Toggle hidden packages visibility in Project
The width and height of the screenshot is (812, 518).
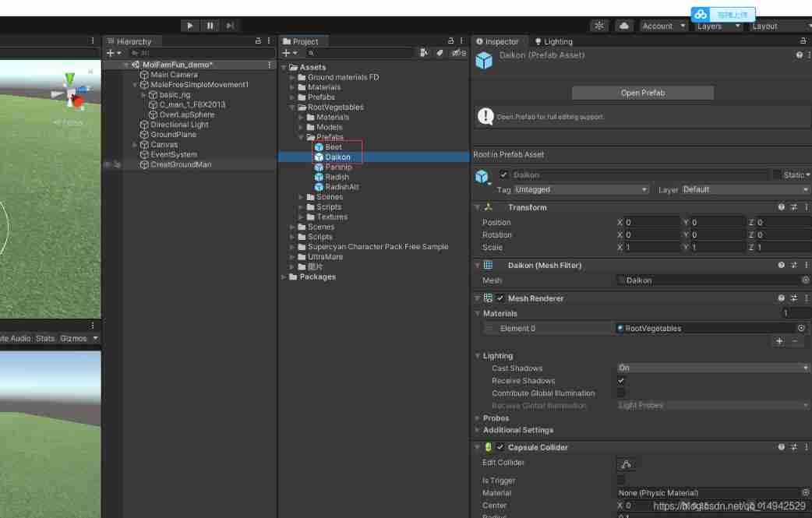(x=459, y=53)
